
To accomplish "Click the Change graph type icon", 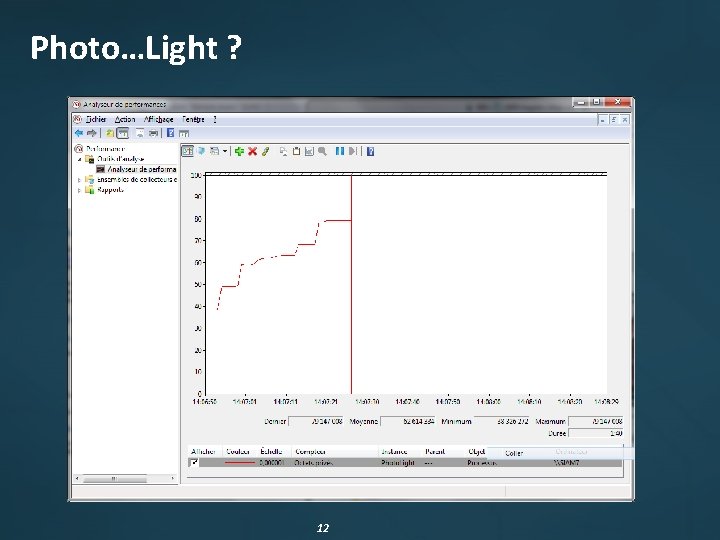I will 214,151.
